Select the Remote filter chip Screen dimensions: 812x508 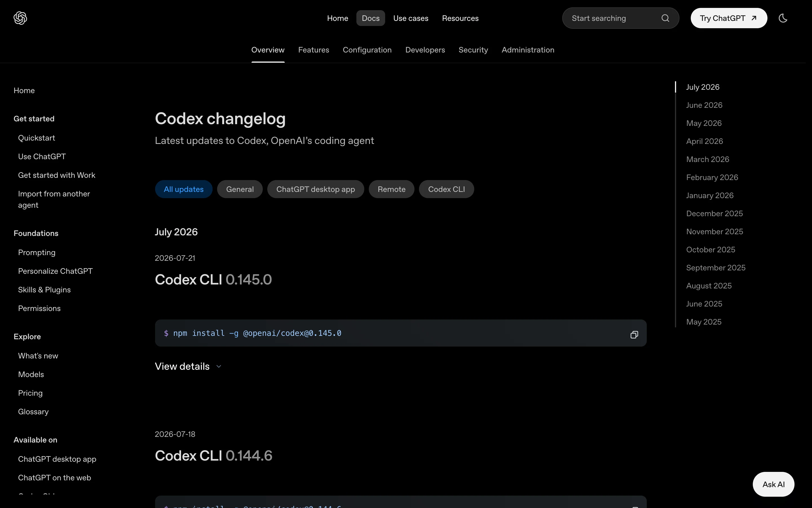(391, 189)
